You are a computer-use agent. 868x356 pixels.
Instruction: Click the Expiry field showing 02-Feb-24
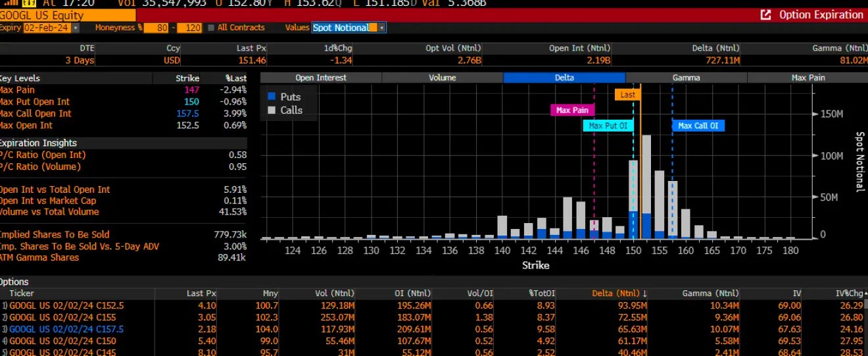47,28
